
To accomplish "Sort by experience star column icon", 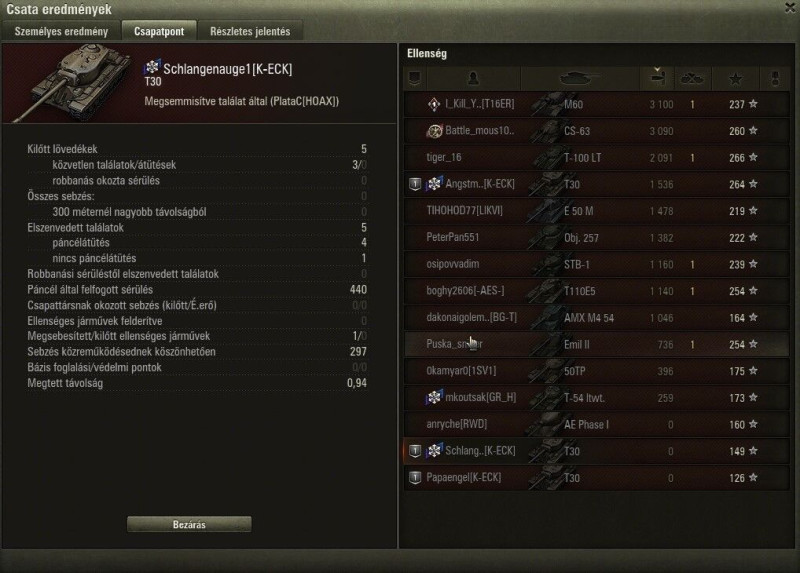I will pos(735,79).
